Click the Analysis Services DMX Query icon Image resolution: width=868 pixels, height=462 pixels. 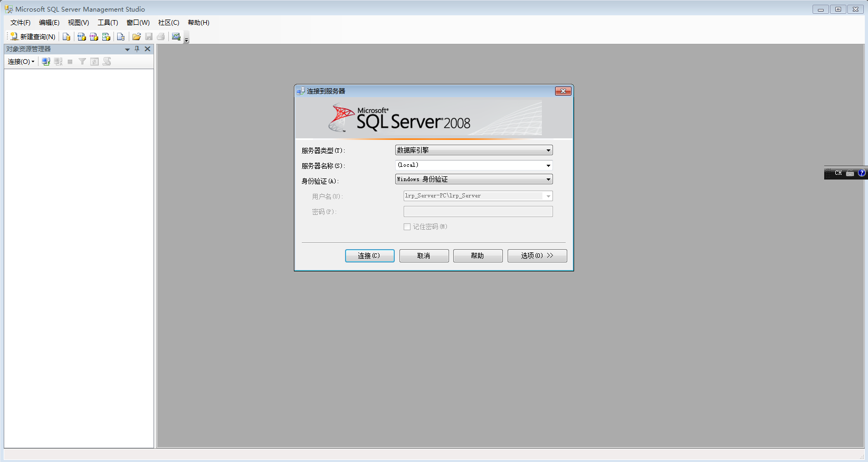click(x=94, y=36)
